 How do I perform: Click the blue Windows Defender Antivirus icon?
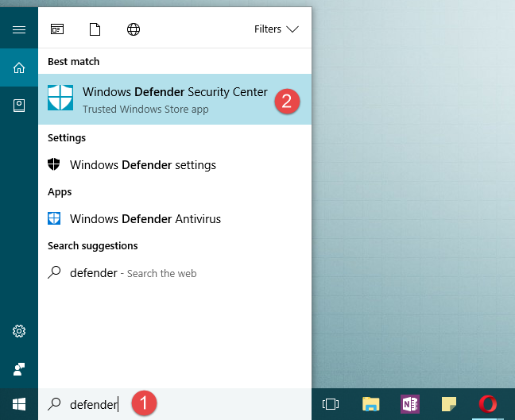pyautogui.click(x=54, y=218)
